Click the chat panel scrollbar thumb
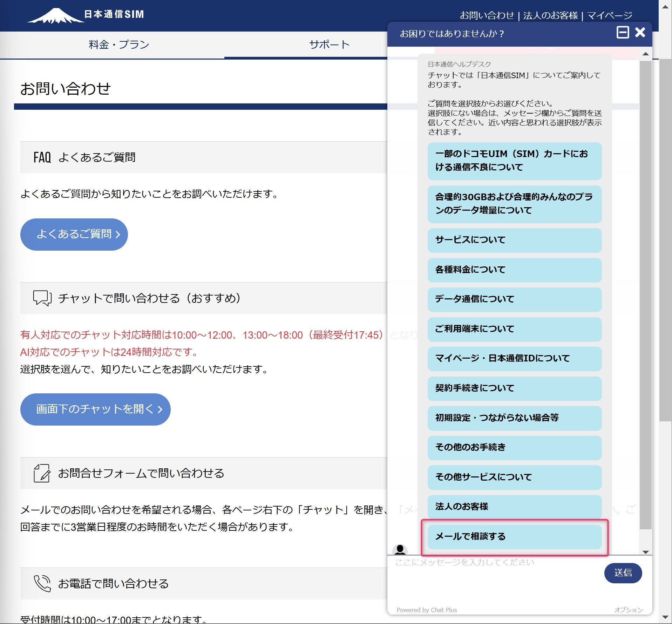 click(x=645, y=295)
